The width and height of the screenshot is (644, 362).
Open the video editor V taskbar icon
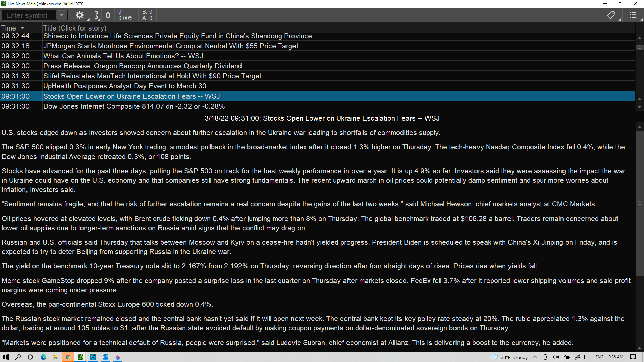[x=93, y=357]
